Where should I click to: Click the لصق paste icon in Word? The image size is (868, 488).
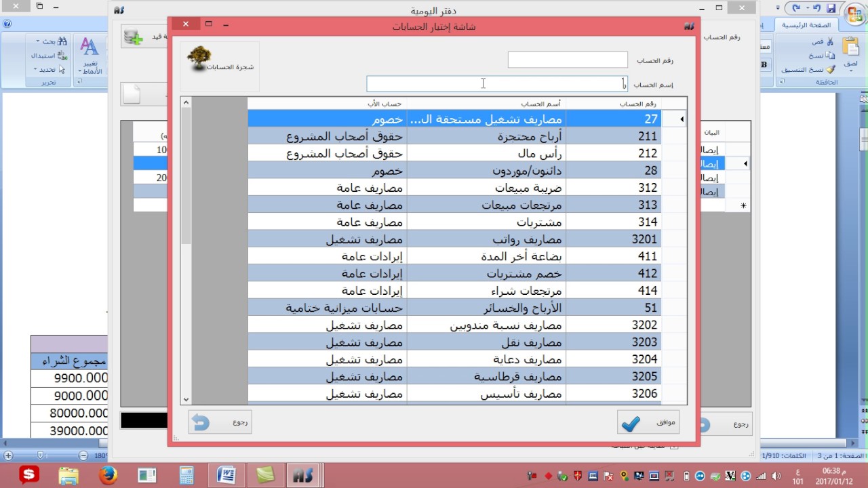[x=851, y=47]
